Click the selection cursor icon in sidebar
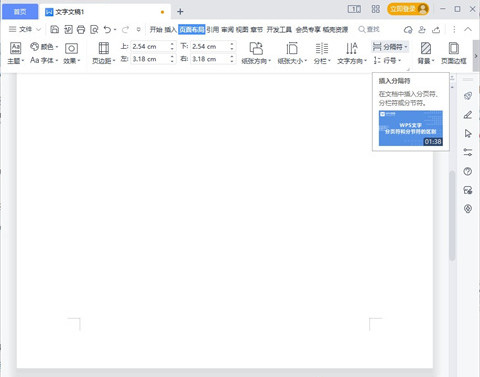This screenshot has height=377, width=480. point(468,134)
